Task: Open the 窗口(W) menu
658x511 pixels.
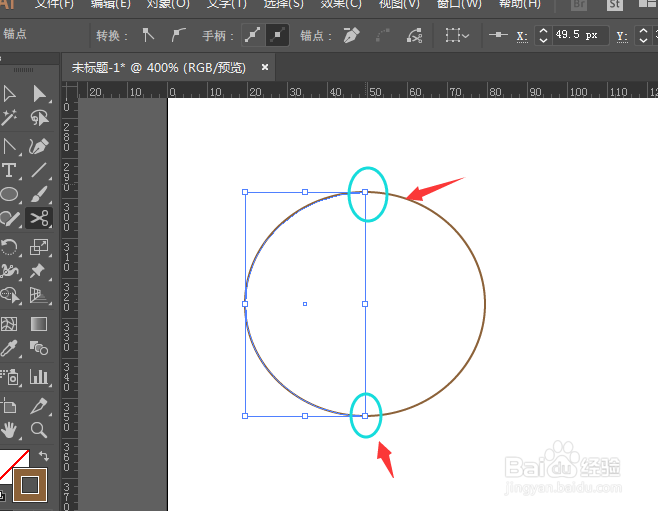Action: (459, 4)
